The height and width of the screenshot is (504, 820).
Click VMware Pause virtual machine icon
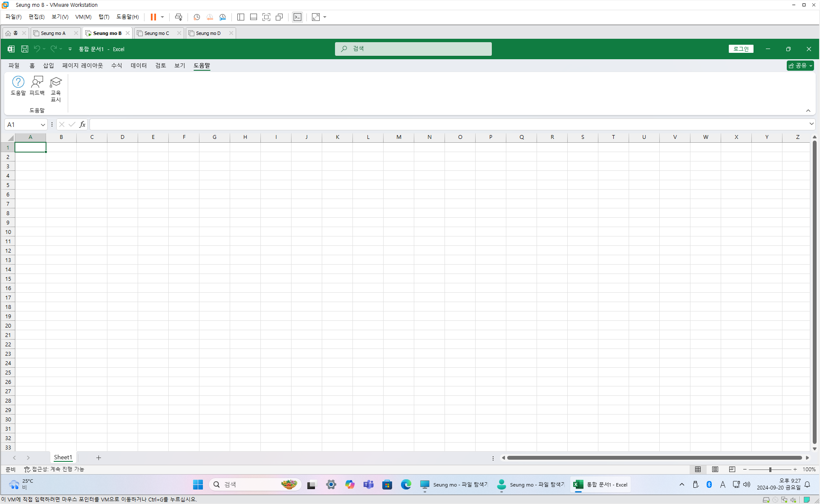click(x=153, y=17)
